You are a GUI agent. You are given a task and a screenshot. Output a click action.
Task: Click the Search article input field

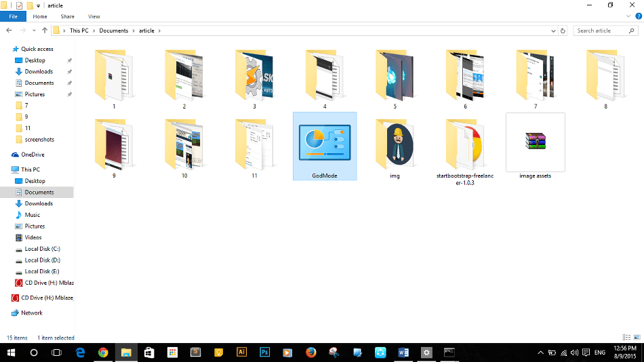[602, 31]
